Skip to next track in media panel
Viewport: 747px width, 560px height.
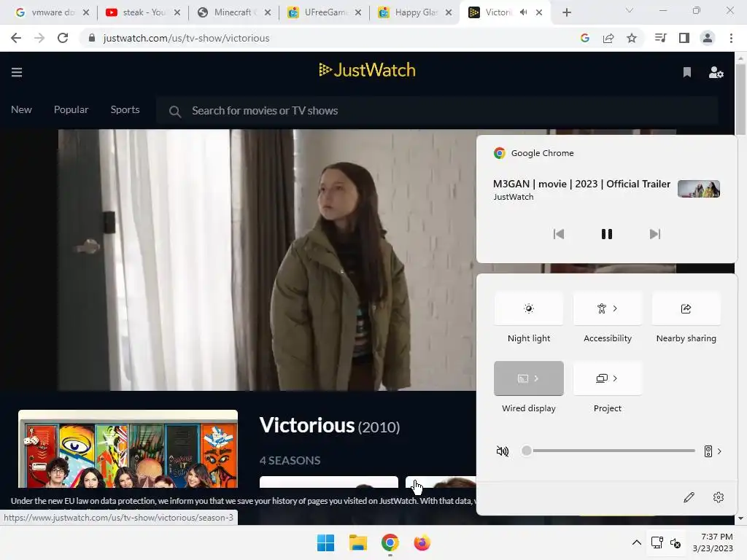[x=655, y=234]
